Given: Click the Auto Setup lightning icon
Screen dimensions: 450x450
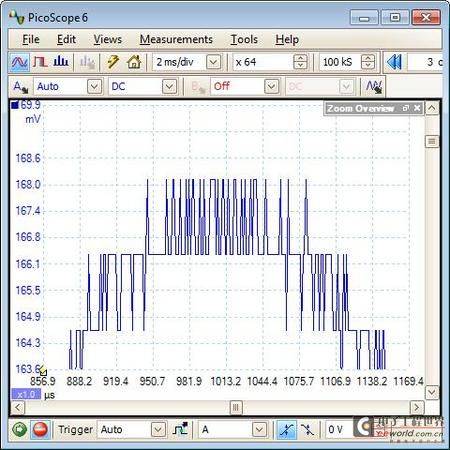Looking at the screenshot, I should 113,62.
